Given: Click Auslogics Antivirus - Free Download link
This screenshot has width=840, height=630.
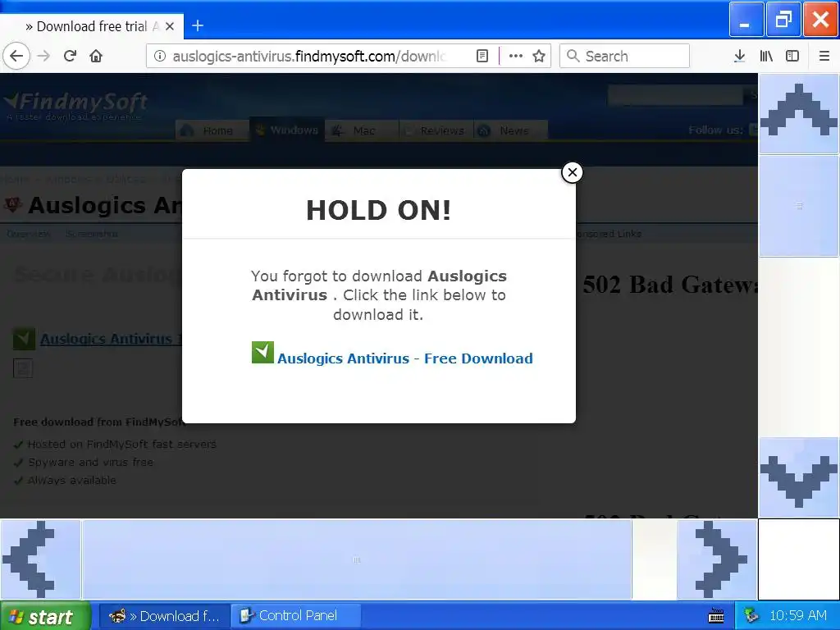Looking at the screenshot, I should [404, 358].
